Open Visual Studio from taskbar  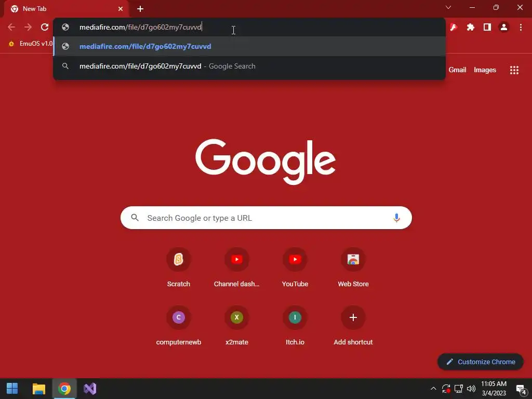coord(90,389)
